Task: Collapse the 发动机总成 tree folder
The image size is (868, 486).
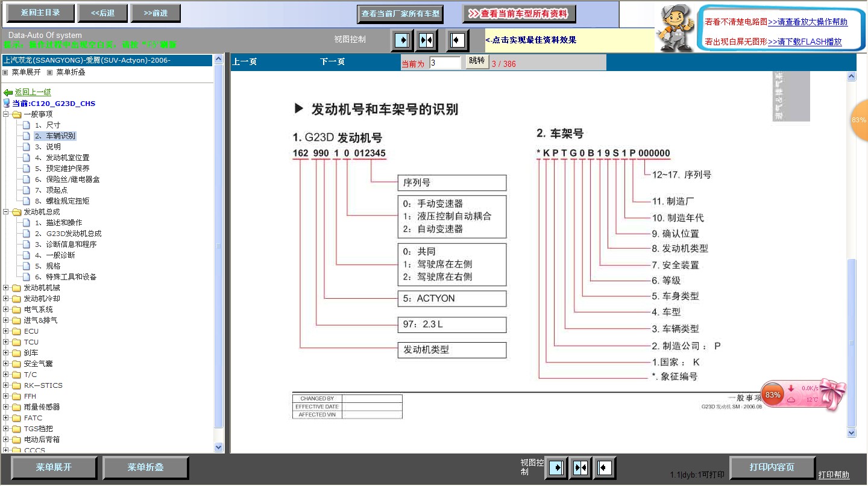Action: point(6,212)
